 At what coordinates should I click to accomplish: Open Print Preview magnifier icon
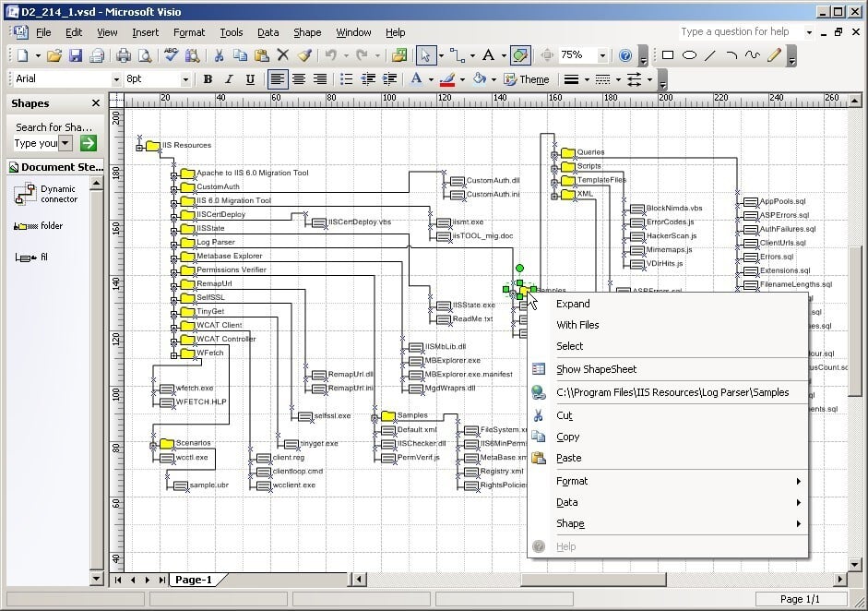[x=145, y=55]
